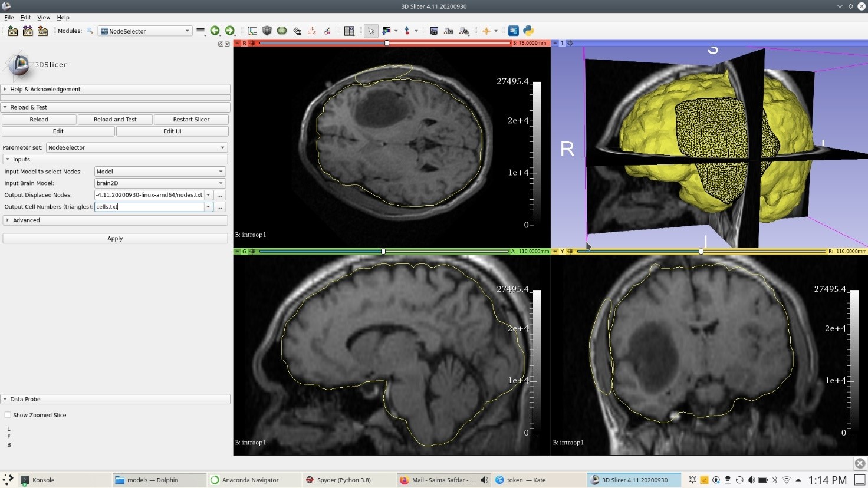Screen dimensions: 868x488
Task: Open the Modules NodeSelector dropdown
Action: [x=145, y=31]
